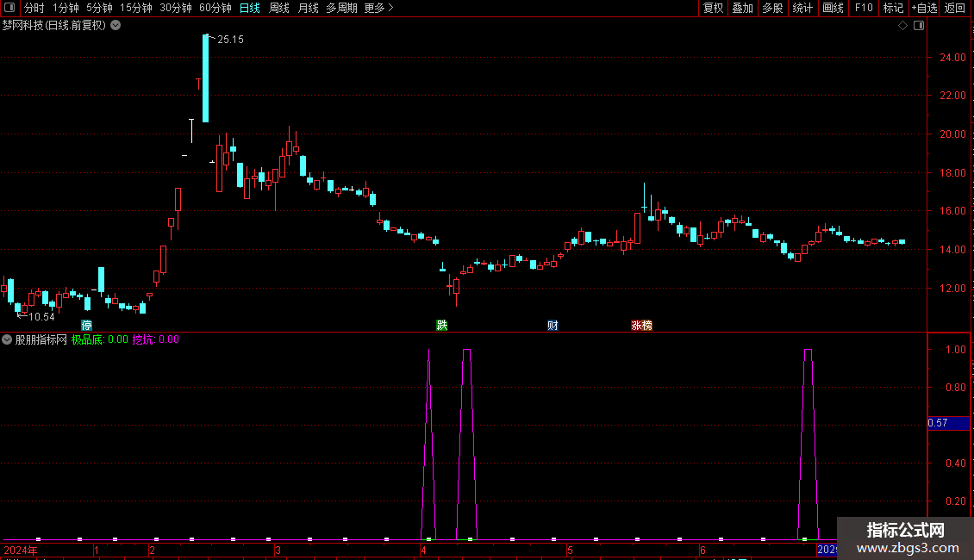Switch to 分时 intraday view
The image size is (974, 560).
[34, 8]
